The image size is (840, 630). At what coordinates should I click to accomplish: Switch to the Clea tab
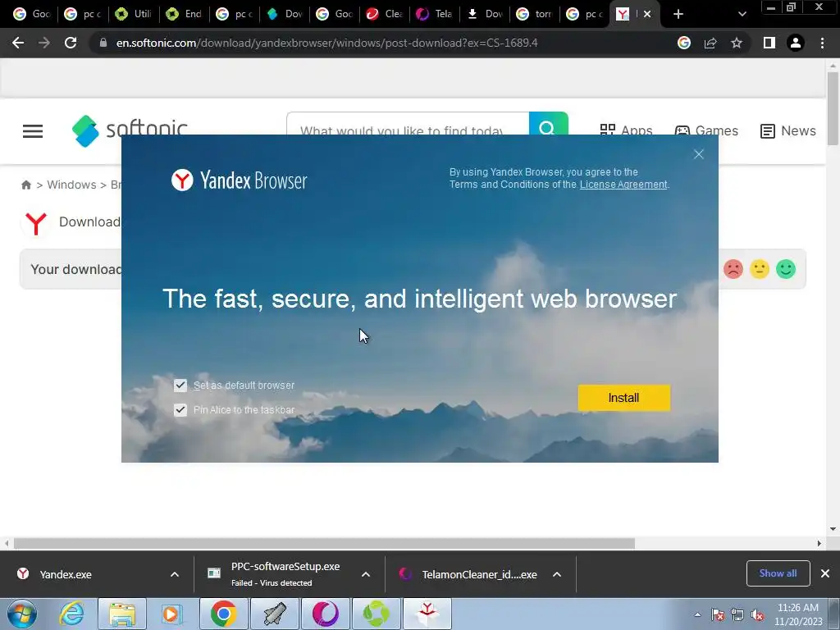tap(384, 14)
